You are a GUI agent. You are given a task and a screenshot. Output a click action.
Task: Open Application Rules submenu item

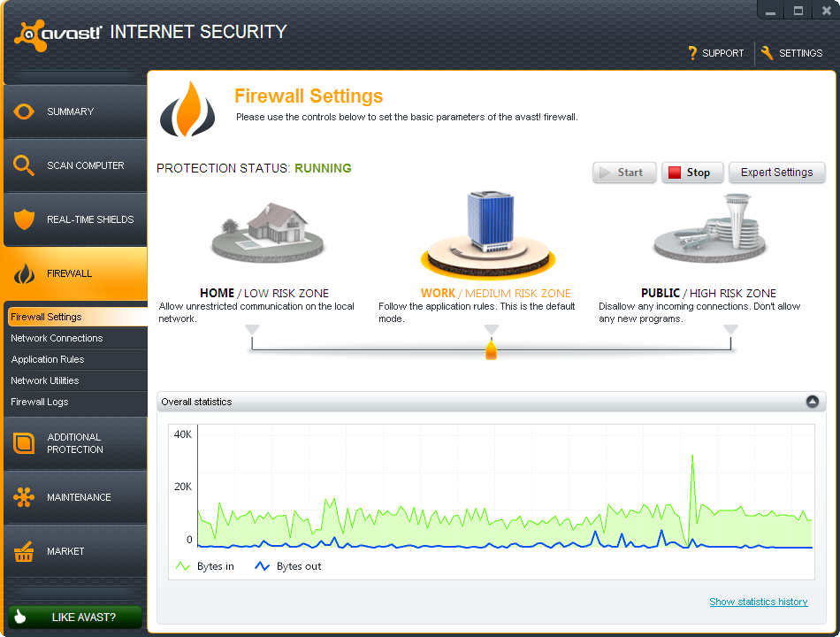[x=77, y=359]
